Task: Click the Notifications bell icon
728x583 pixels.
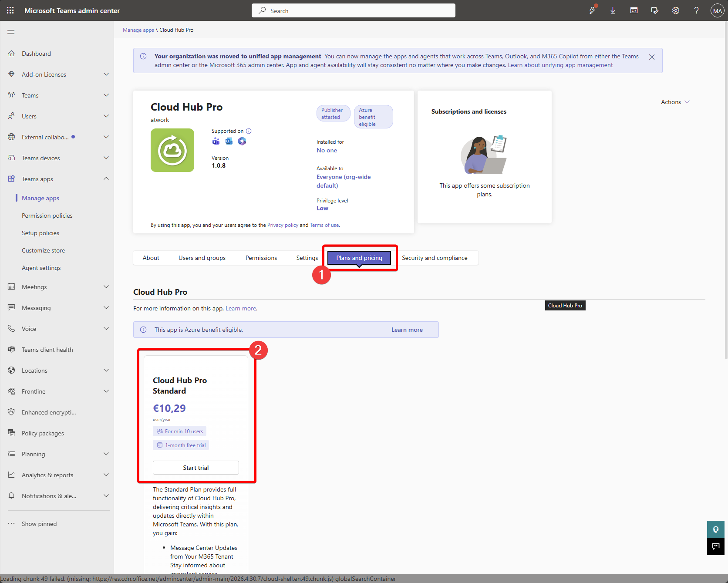Action: tap(11, 496)
